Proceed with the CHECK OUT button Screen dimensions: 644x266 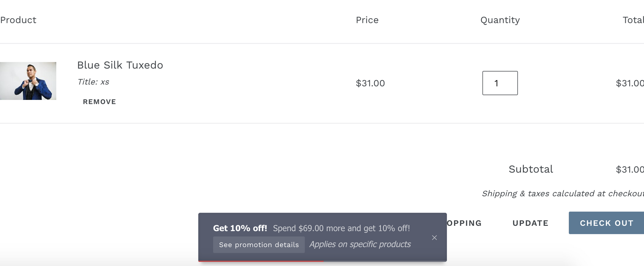pos(606,223)
